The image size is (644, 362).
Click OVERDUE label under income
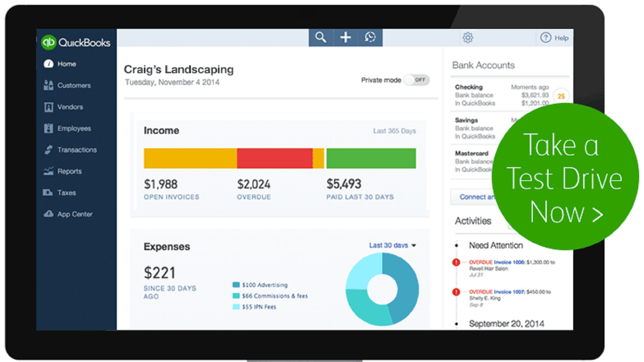coord(254,197)
